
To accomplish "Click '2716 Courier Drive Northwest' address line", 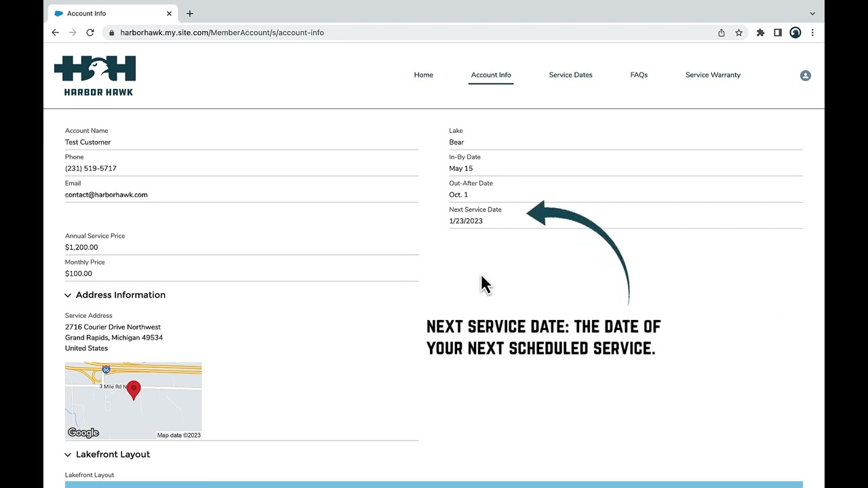I will [113, 327].
